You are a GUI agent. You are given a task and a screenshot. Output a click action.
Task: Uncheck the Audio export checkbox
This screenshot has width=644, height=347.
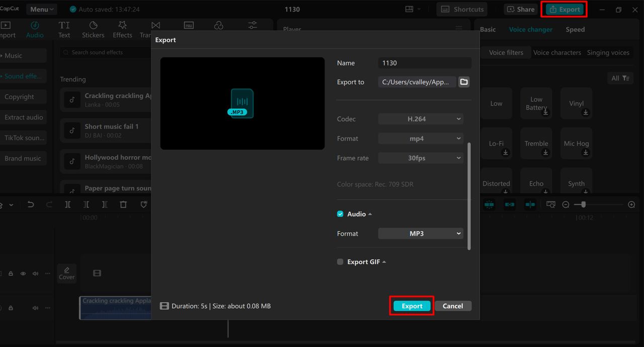340,214
